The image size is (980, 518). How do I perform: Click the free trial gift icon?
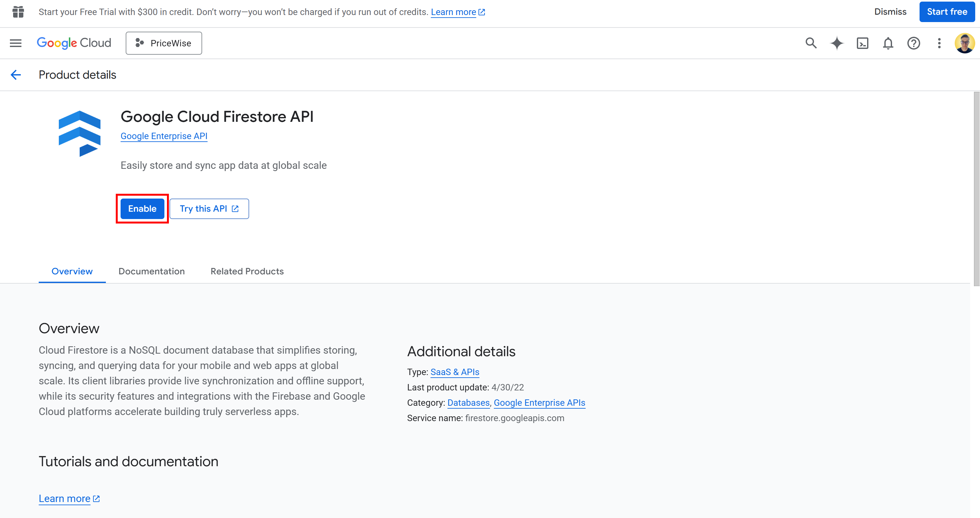tap(18, 12)
